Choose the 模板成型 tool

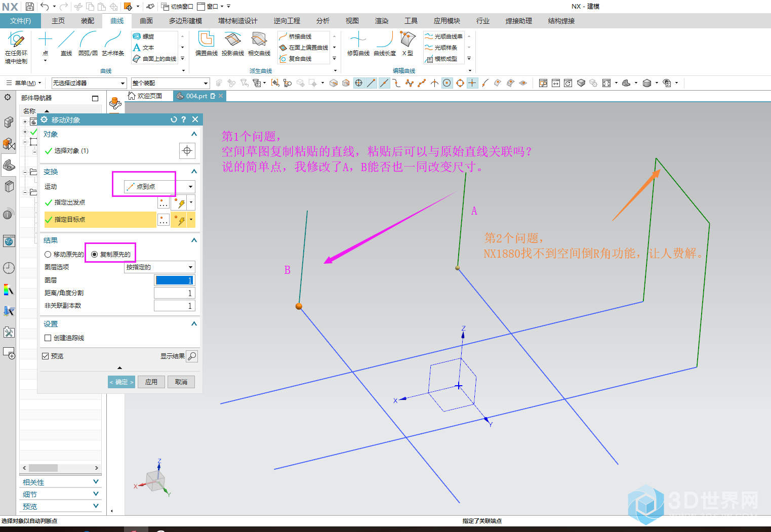[441, 59]
